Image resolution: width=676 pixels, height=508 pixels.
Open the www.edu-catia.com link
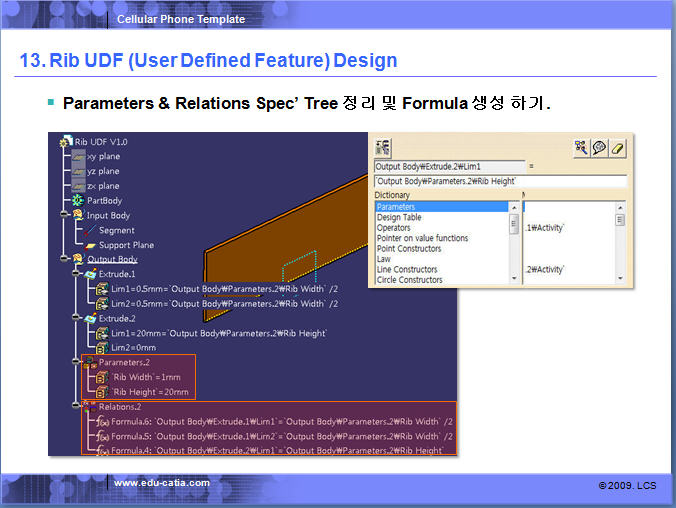click(x=162, y=483)
